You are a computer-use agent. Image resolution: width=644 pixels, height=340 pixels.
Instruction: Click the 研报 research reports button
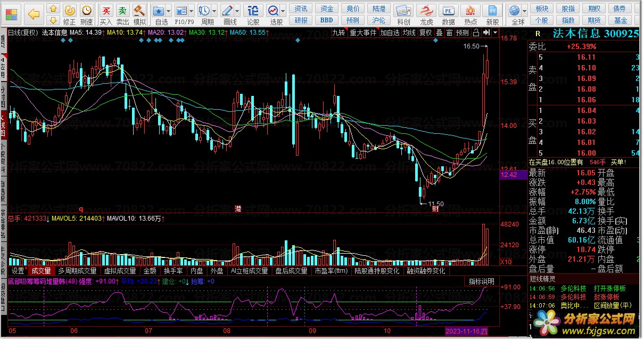301,20
